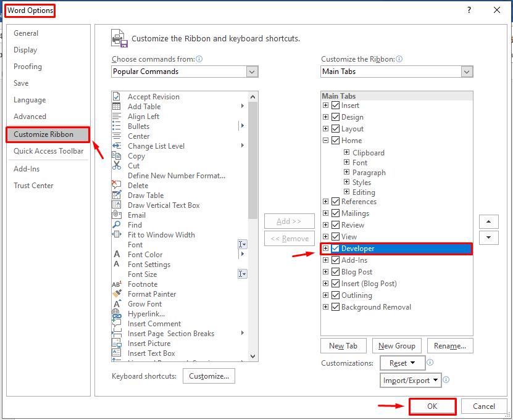Click the info icon beside Choose commands from
Screen dimensions: 513x420
(199, 59)
